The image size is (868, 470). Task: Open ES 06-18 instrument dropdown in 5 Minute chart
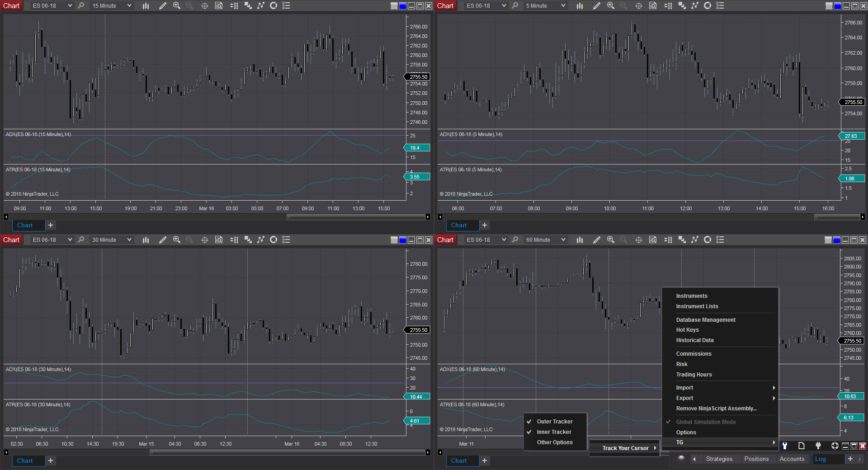486,5
